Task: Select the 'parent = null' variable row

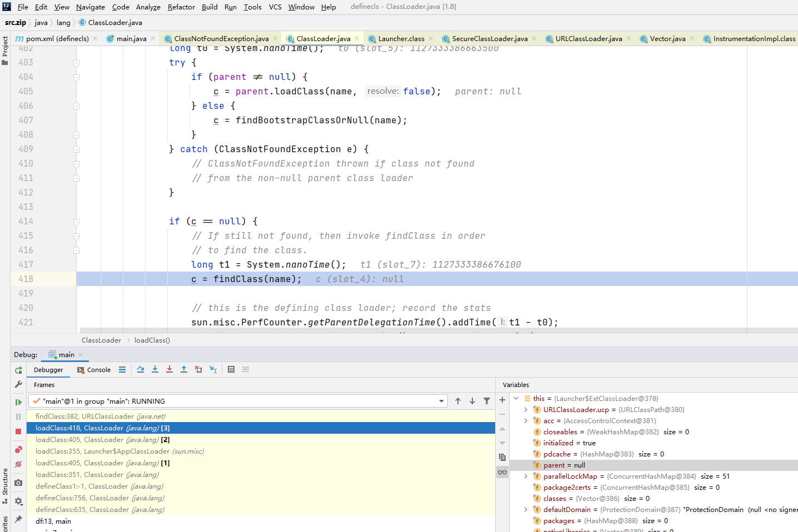Action: coord(654,465)
